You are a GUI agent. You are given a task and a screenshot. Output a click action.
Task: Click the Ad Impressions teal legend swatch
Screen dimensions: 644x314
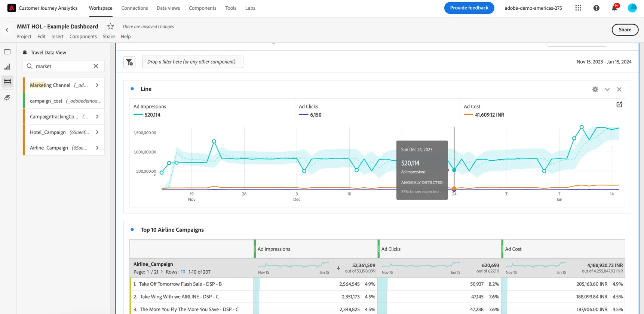[x=138, y=115]
